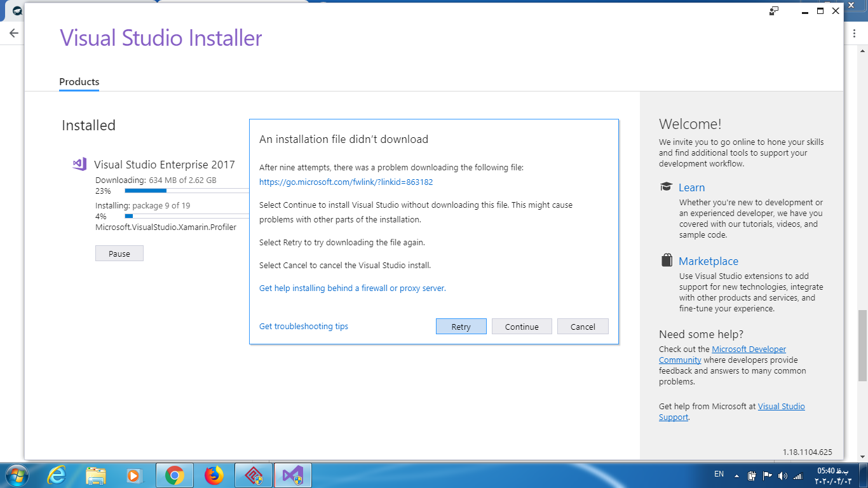Click the 23% download percentage
868x488 pixels.
pos(103,191)
